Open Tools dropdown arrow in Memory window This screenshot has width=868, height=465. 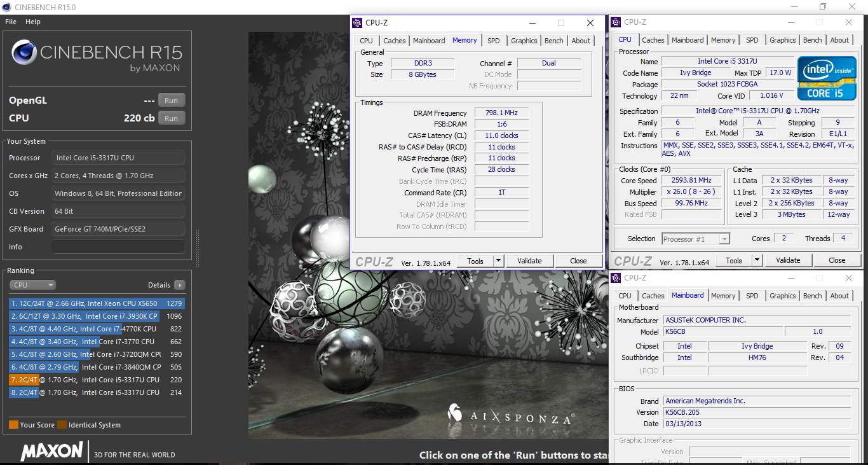(499, 261)
